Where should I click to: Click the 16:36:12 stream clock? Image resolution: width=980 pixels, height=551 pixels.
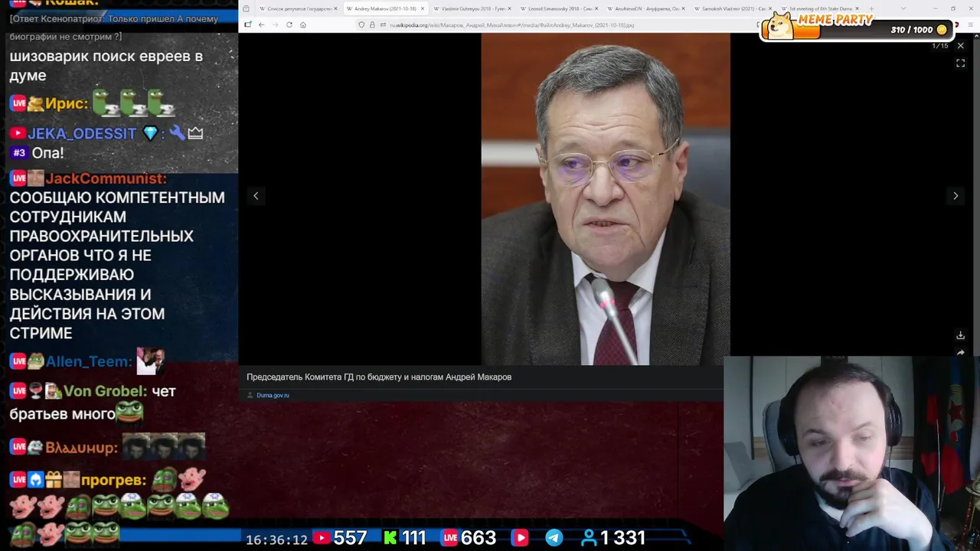coord(276,540)
